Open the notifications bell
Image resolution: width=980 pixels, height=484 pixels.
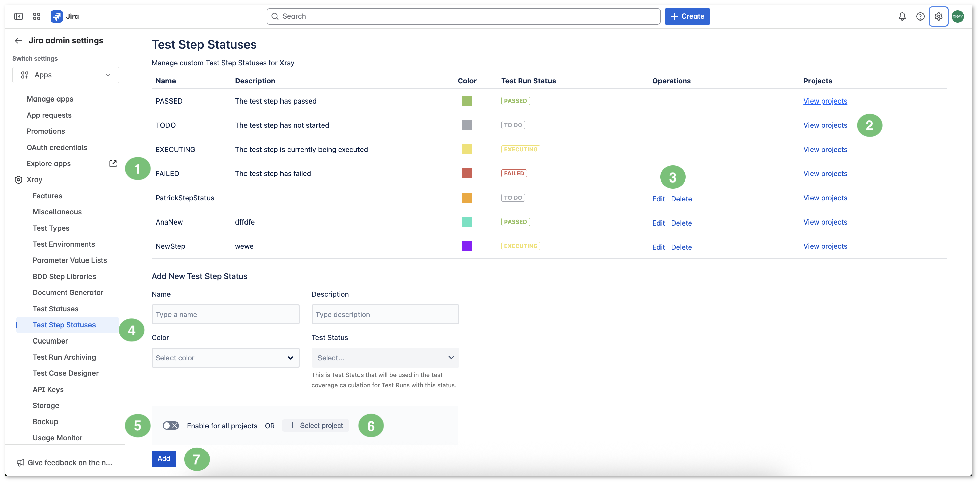(902, 16)
